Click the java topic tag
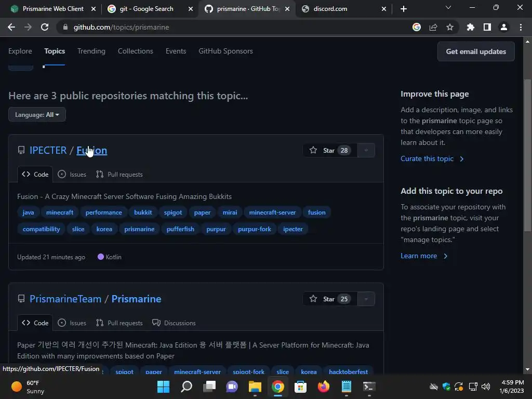The width and height of the screenshot is (532, 399). [x=28, y=212]
